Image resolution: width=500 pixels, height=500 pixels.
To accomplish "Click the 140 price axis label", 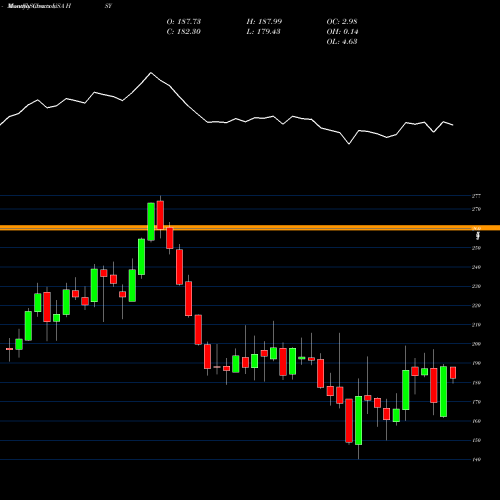I will [x=476, y=460].
